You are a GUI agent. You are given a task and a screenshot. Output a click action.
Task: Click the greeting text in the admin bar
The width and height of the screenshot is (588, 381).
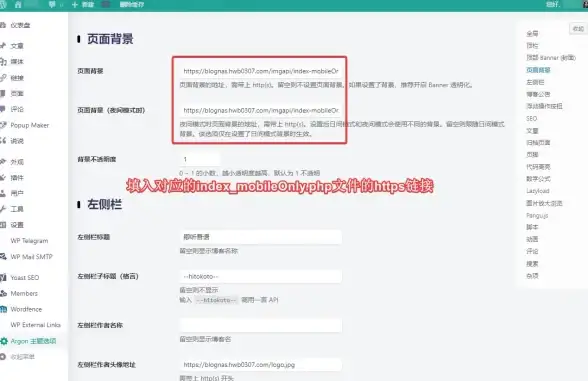tap(554, 4)
